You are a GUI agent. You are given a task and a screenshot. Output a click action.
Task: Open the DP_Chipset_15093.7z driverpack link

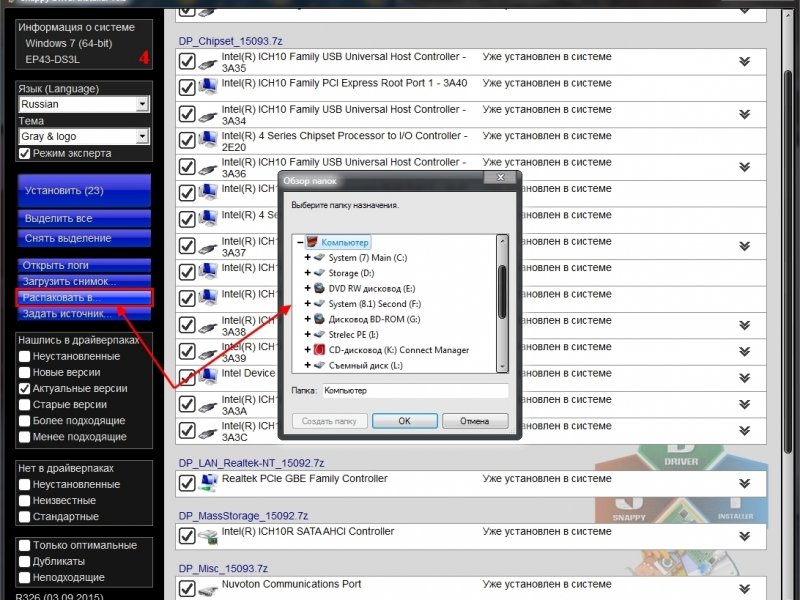[x=230, y=41]
